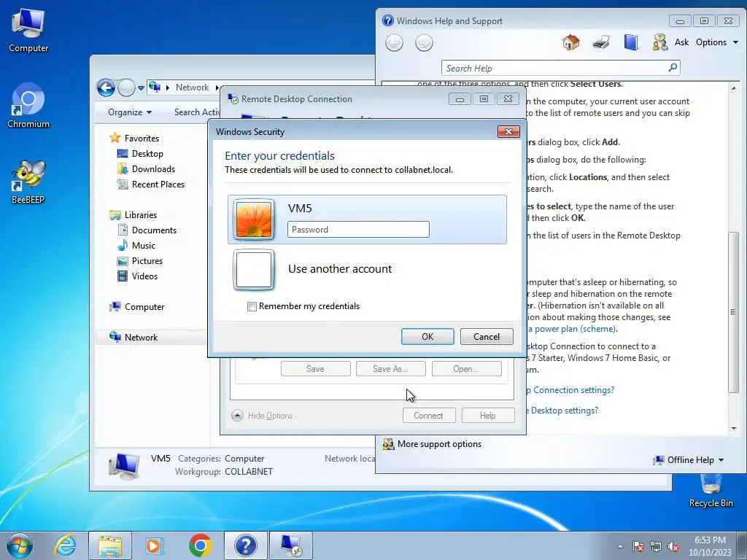The height and width of the screenshot is (560, 747).
Task: Click the search magnifier in Help
Action: coord(673,68)
